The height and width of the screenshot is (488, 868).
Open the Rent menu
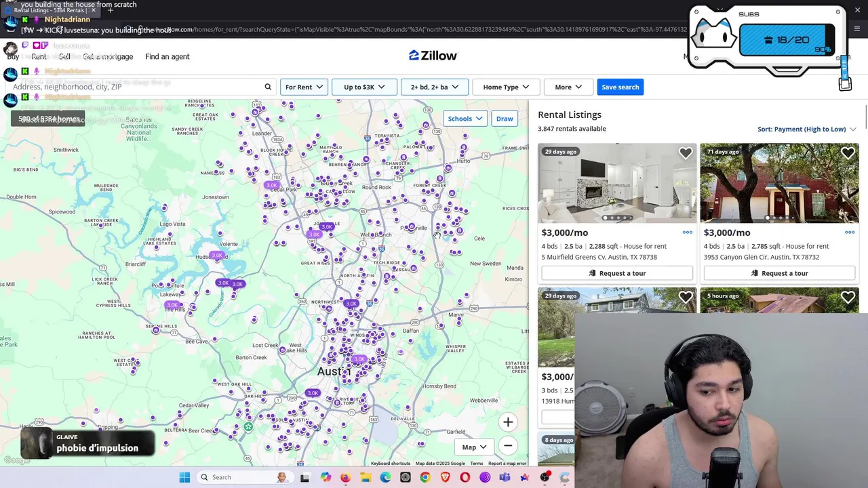click(39, 56)
